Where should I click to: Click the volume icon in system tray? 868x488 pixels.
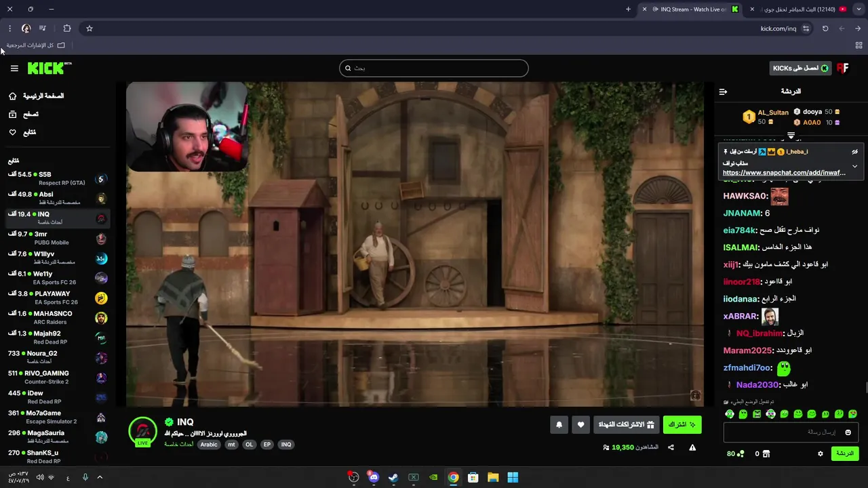[39, 477]
